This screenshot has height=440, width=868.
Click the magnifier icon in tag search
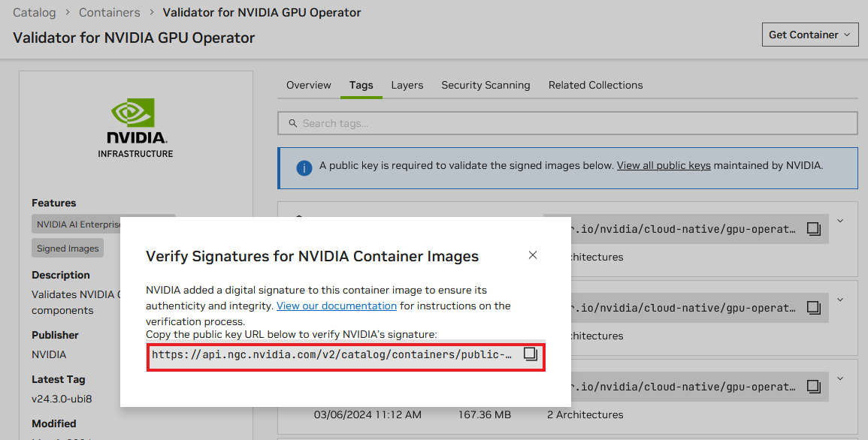[x=291, y=123]
